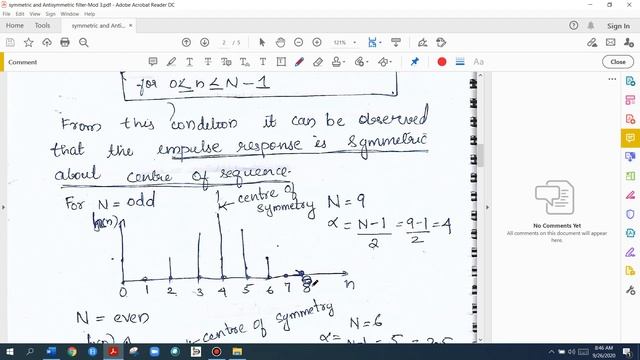Open text properties Aa
Screen dimensions: 640x360
[x=478, y=62]
